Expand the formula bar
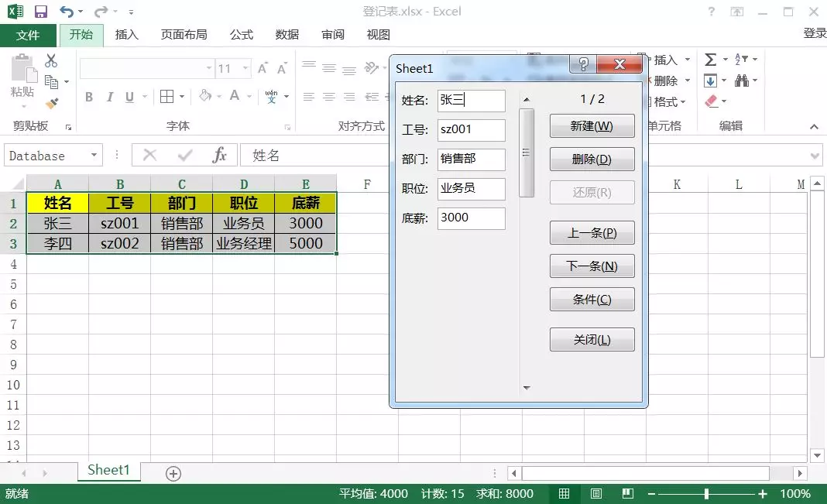The width and height of the screenshot is (827, 504). (815, 156)
